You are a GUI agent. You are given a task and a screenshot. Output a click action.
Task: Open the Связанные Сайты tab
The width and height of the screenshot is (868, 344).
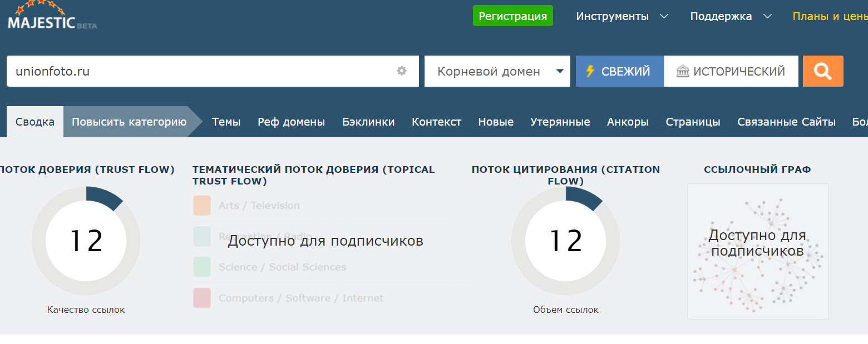787,122
